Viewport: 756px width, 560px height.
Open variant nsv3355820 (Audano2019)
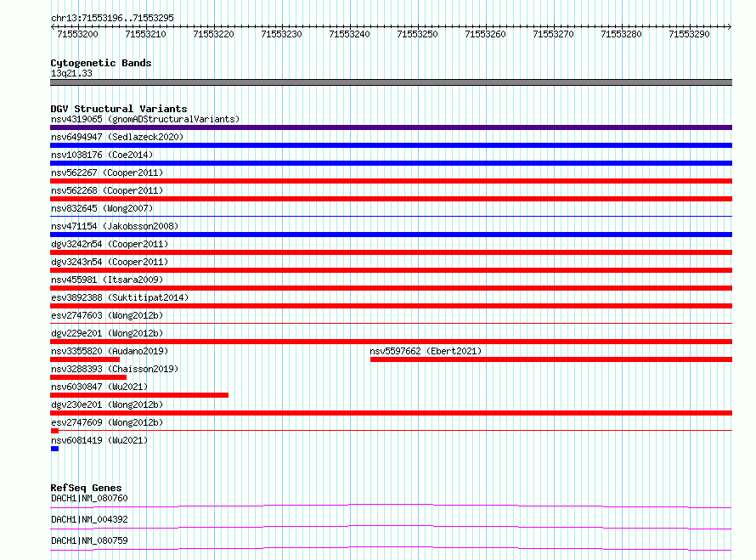pos(110,351)
